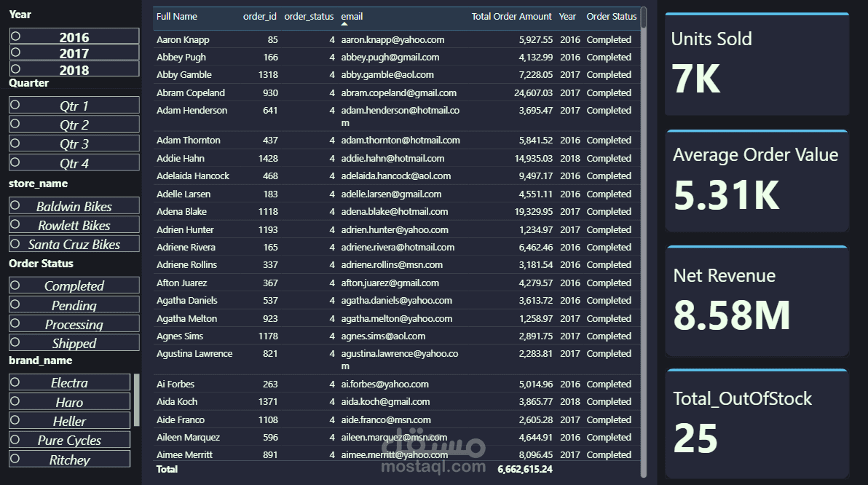Choose Qtr 2 in Quarter slicer

click(x=74, y=124)
